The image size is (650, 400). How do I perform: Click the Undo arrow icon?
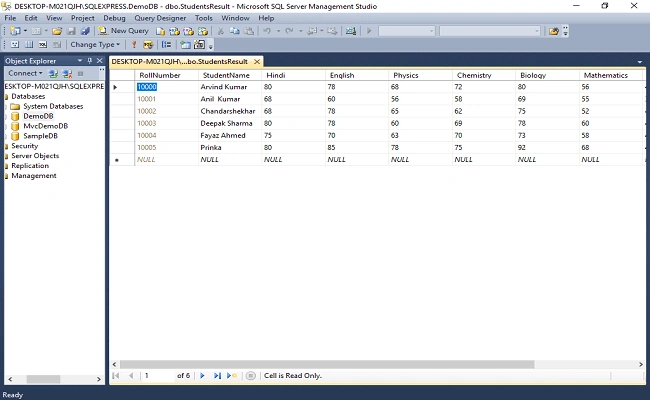[267, 31]
